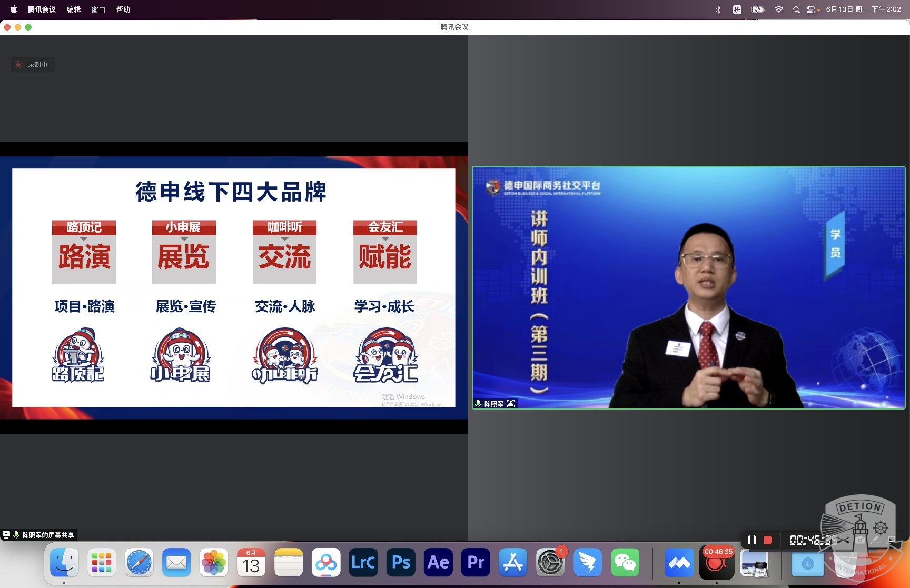Open the Calendar app showing 13
The height and width of the screenshot is (588, 910).
[x=251, y=563]
